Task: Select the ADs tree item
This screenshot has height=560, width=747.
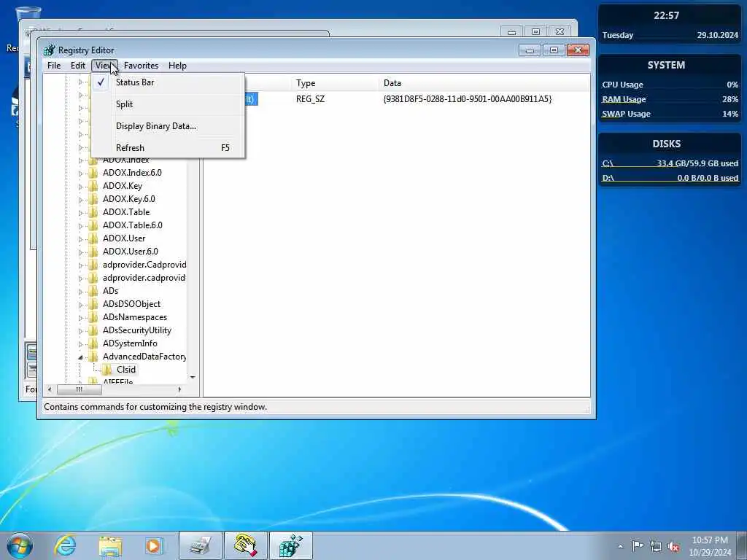Action: point(111,290)
